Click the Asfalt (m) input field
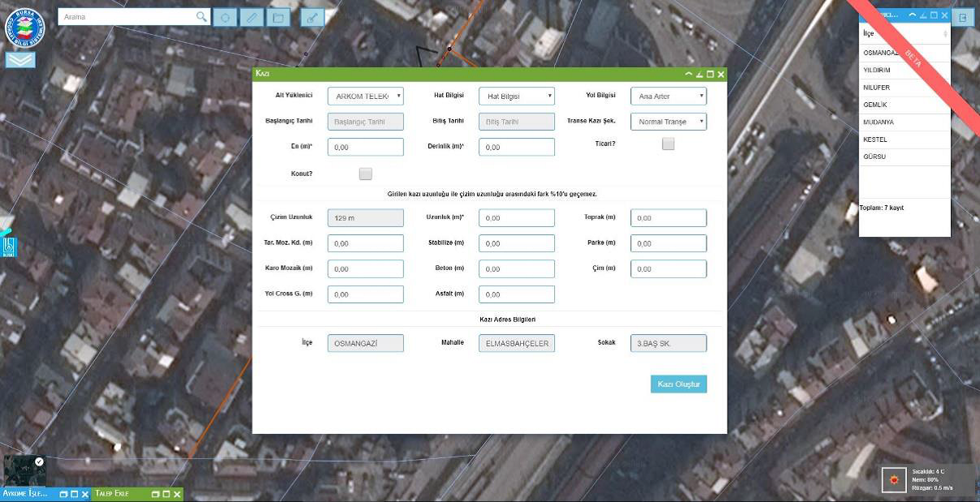Image resolution: width=980 pixels, height=502 pixels. point(517,294)
